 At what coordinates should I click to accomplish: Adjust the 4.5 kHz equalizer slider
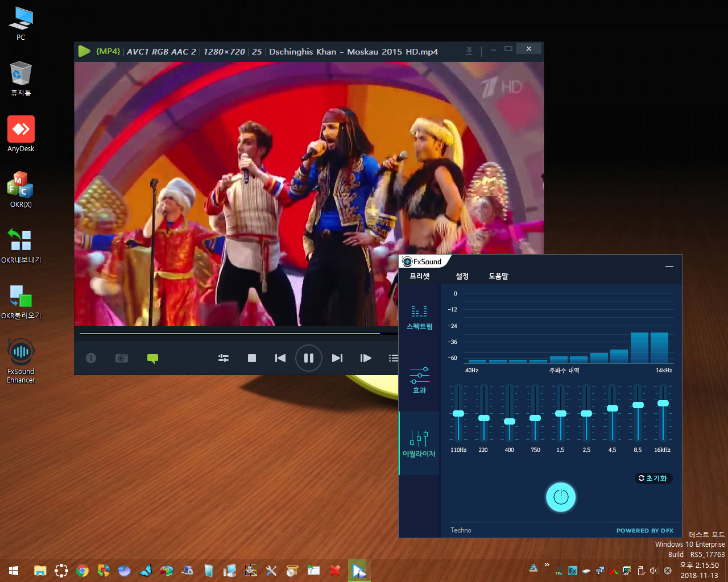[x=613, y=408]
